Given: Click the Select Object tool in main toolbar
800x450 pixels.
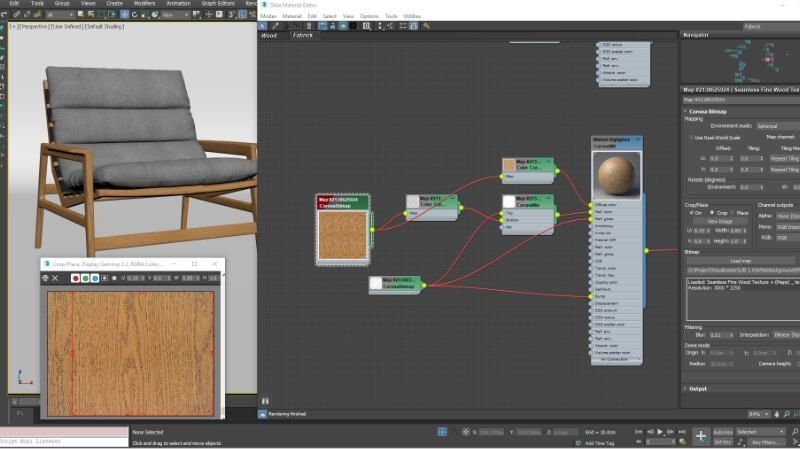Looking at the screenshot, I should (x=81, y=14).
